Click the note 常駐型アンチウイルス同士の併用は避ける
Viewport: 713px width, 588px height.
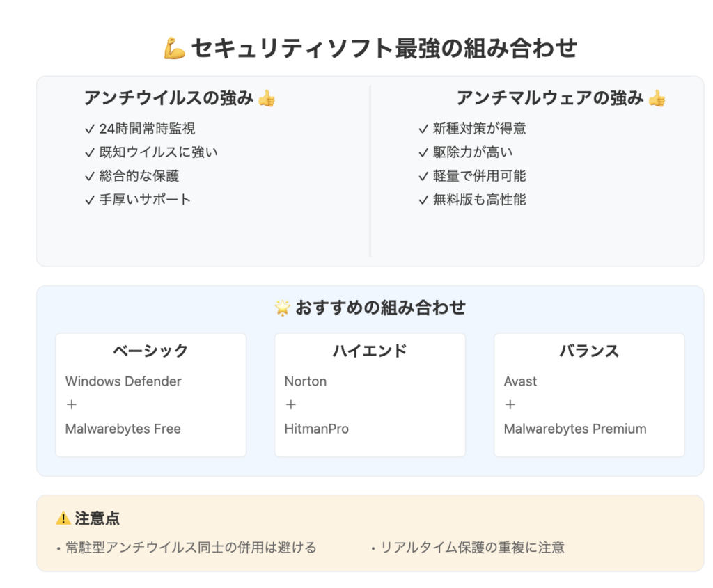[191, 548]
